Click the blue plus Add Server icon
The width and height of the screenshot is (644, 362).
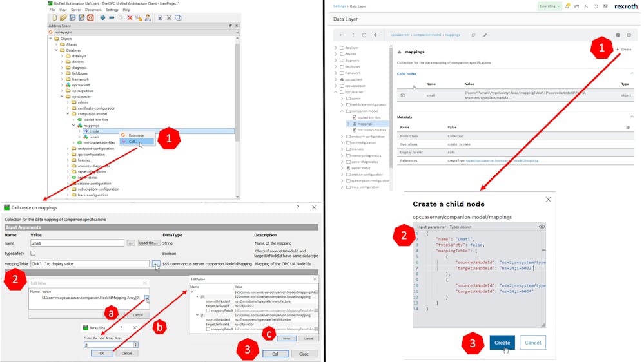[x=102, y=17]
